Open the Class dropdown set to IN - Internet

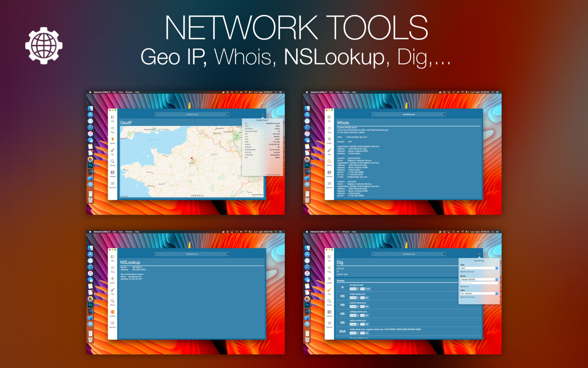click(479, 293)
